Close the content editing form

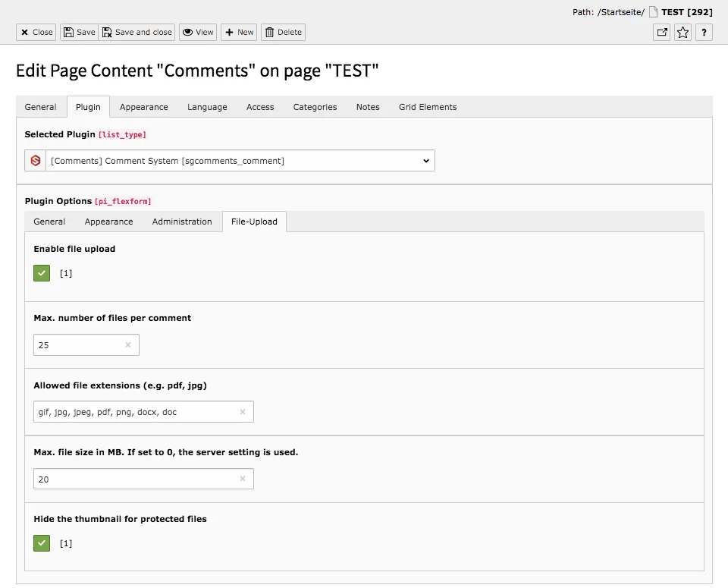point(35,32)
